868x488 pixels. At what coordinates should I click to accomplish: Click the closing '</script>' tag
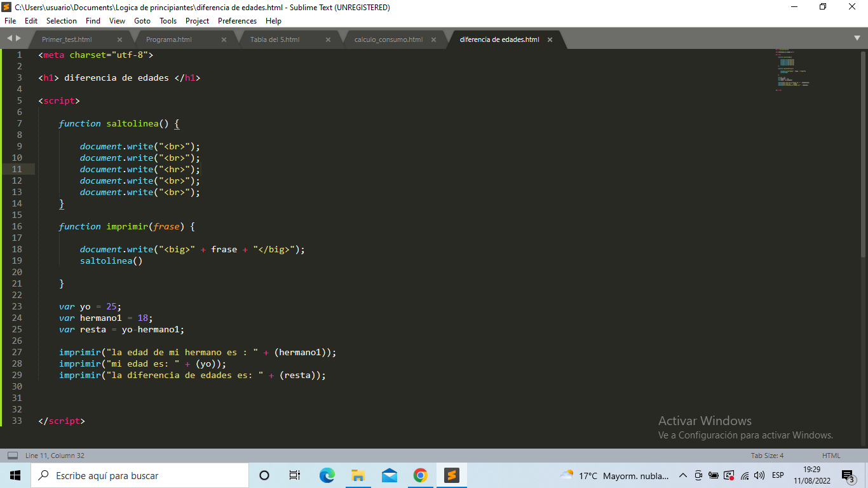61,421
